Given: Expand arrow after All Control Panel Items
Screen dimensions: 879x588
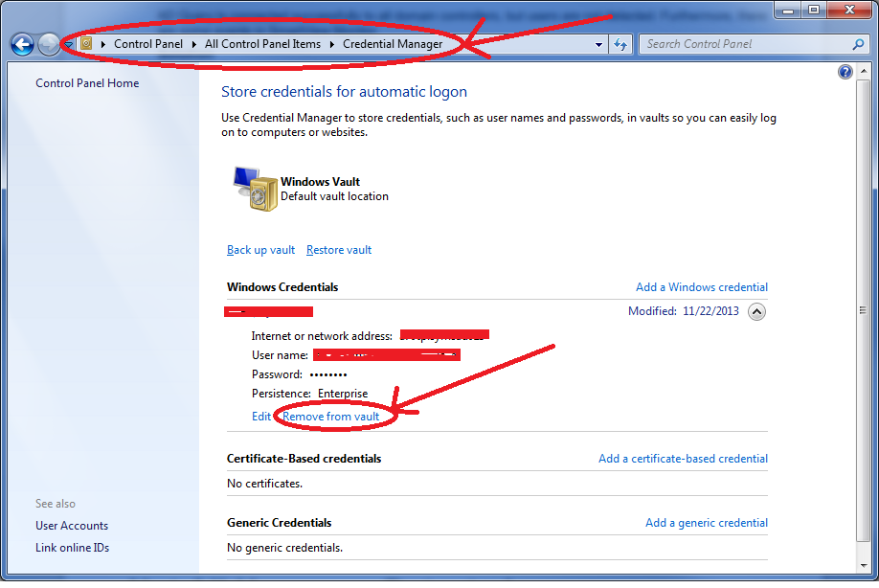Looking at the screenshot, I should (332, 44).
